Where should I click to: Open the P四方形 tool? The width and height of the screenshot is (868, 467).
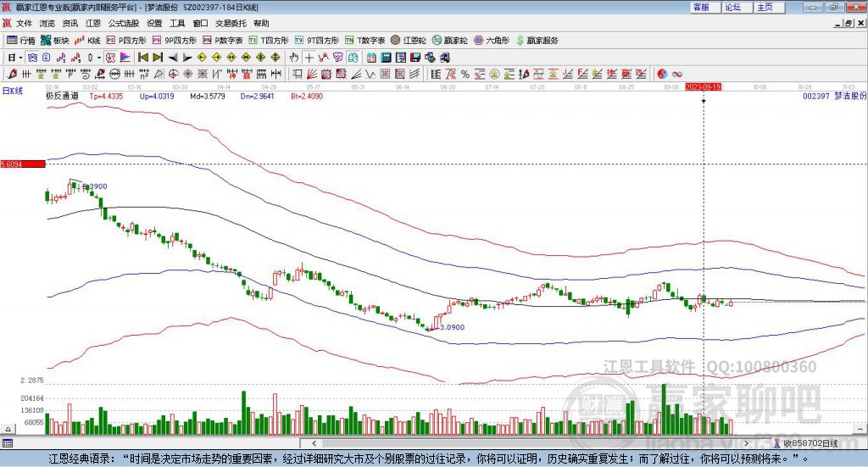pos(126,41)
